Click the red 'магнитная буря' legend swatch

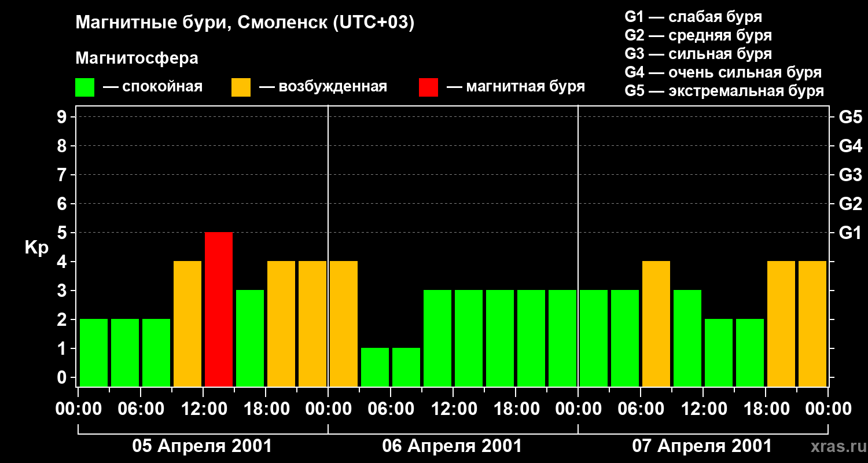[429, 87]
